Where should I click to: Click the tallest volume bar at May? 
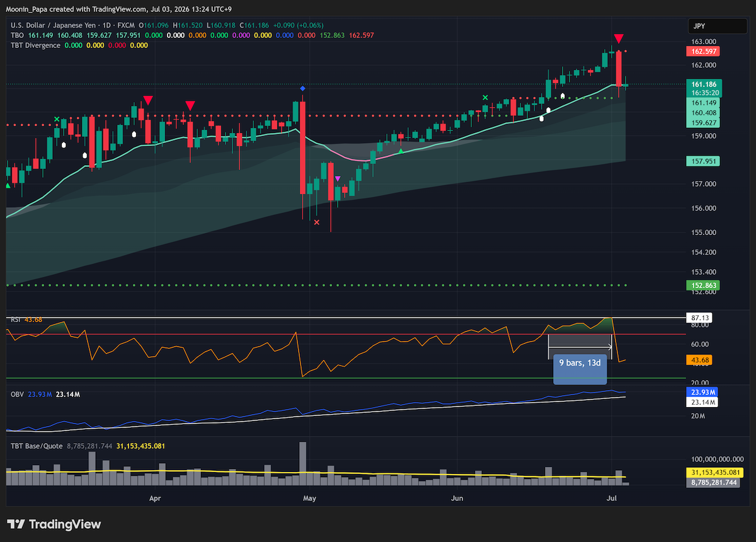pyautogui.click(x=302, y=463)
